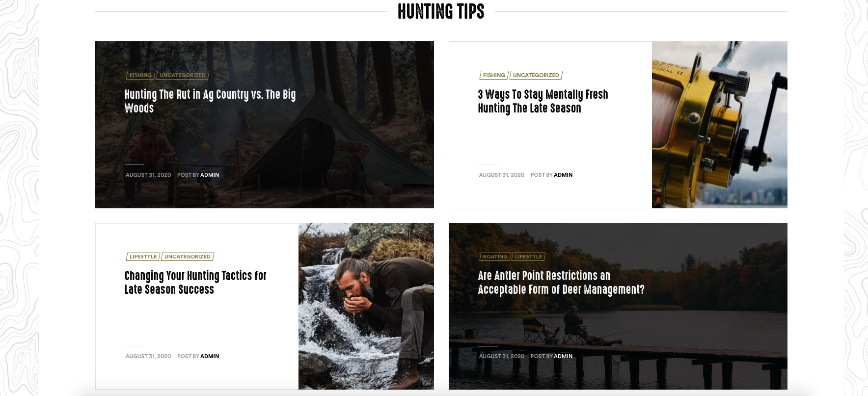Open '3 Ways To Stay Mentally Fresh' post
This screenshot has width=868, height=396.
click(543, 101)
